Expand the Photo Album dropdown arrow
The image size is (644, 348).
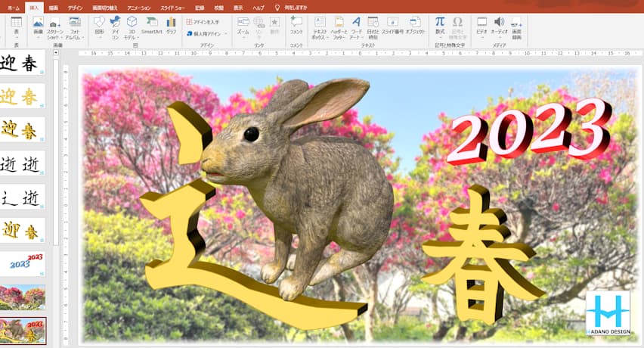[83, 37]
